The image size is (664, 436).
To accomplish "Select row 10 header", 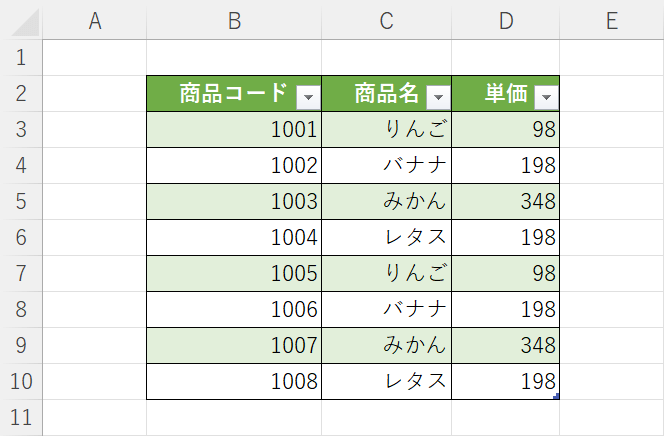I will point(21,381).
